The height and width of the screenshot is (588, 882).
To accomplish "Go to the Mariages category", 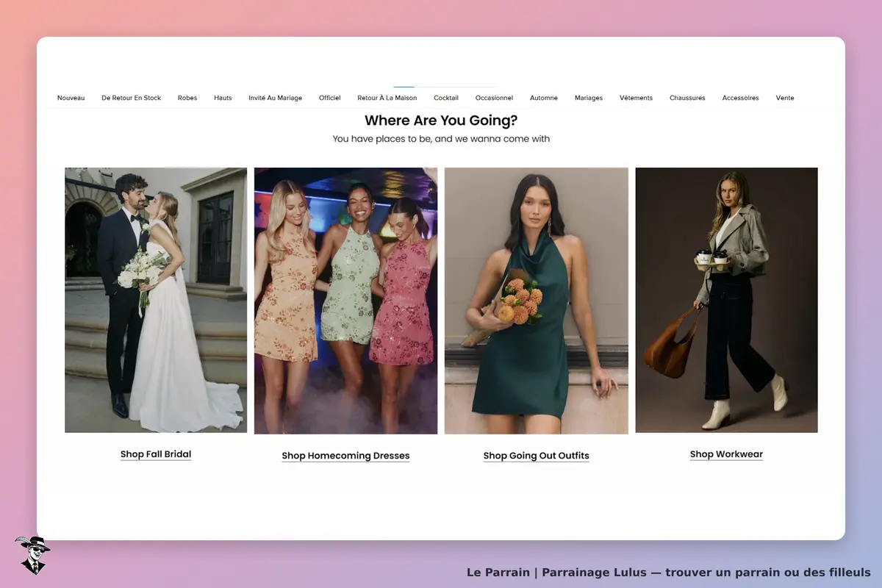I will [x=589, y=98].
